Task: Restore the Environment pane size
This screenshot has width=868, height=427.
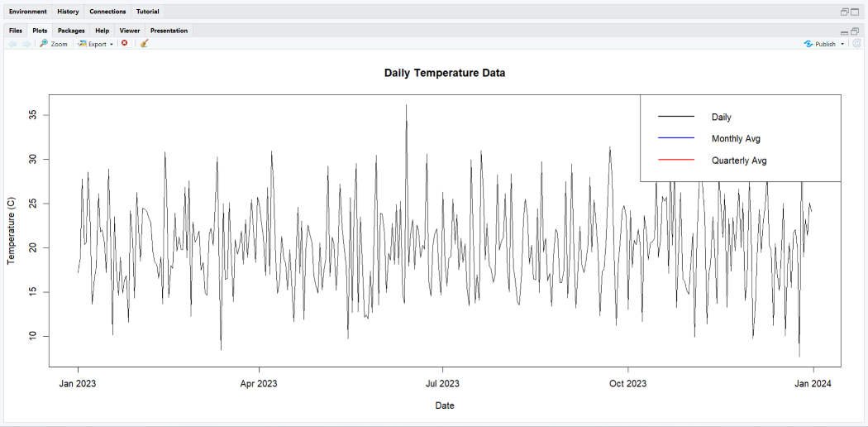Action: (x=845, y=12)
